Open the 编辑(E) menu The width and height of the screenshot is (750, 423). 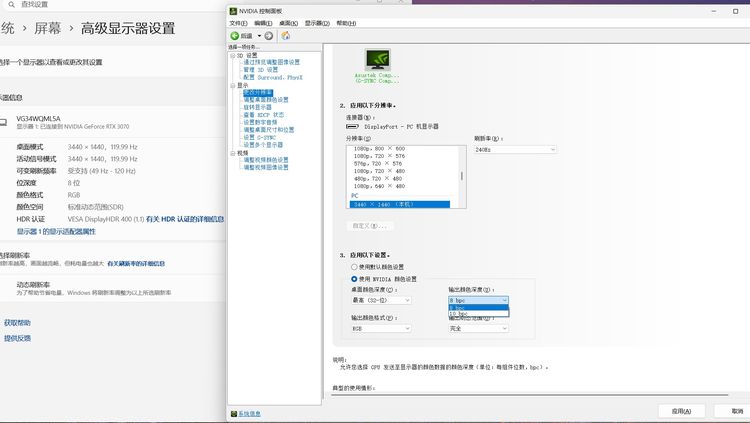pos(263,23)
